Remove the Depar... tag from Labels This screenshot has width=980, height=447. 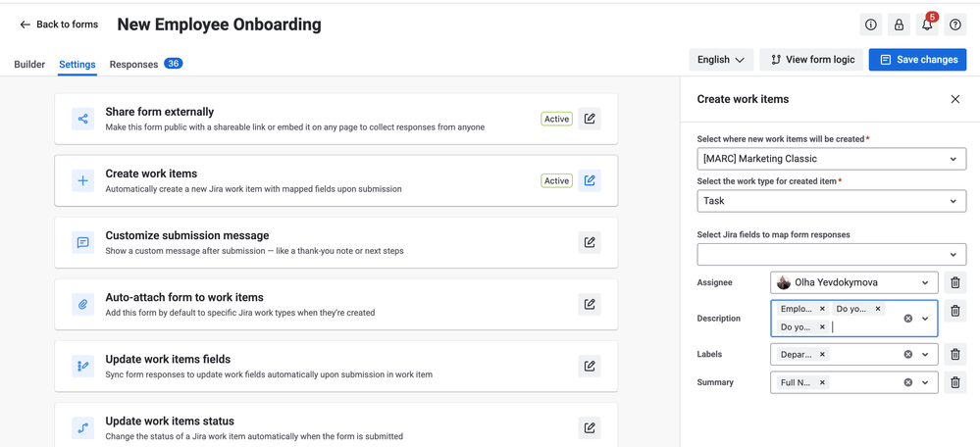(x=822, y=355)
